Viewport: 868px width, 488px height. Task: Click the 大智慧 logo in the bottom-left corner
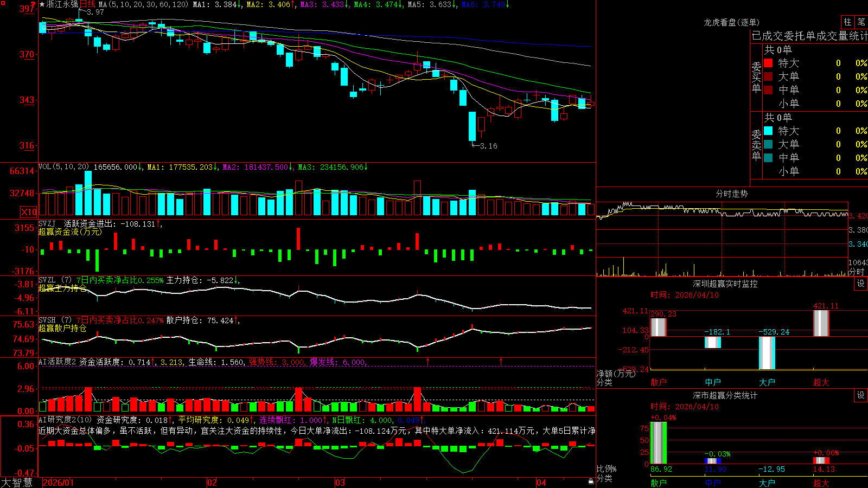(x=17, y=483)
